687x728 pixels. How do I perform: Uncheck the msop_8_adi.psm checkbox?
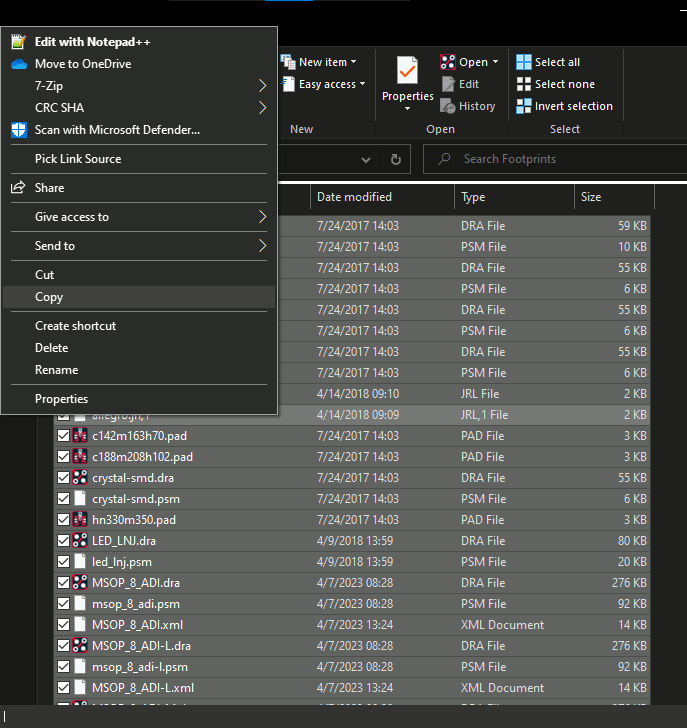coord(63,604)
